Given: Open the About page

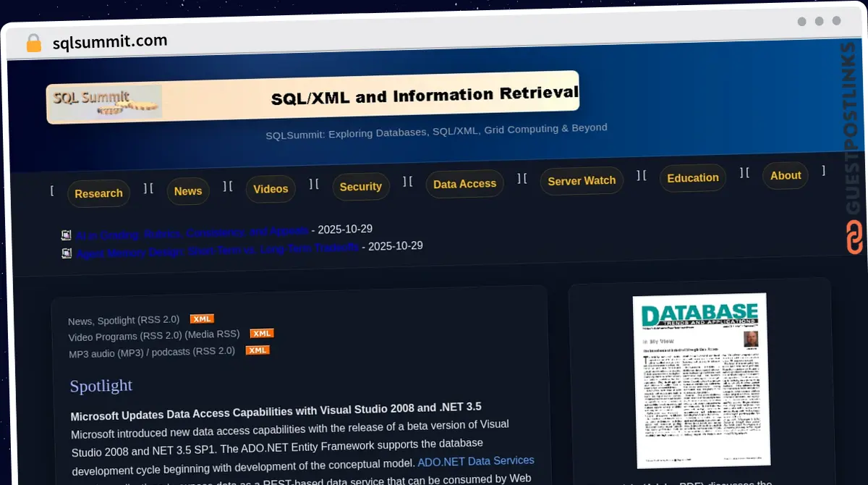Looking at the screenshot, I should click(785, 175).
